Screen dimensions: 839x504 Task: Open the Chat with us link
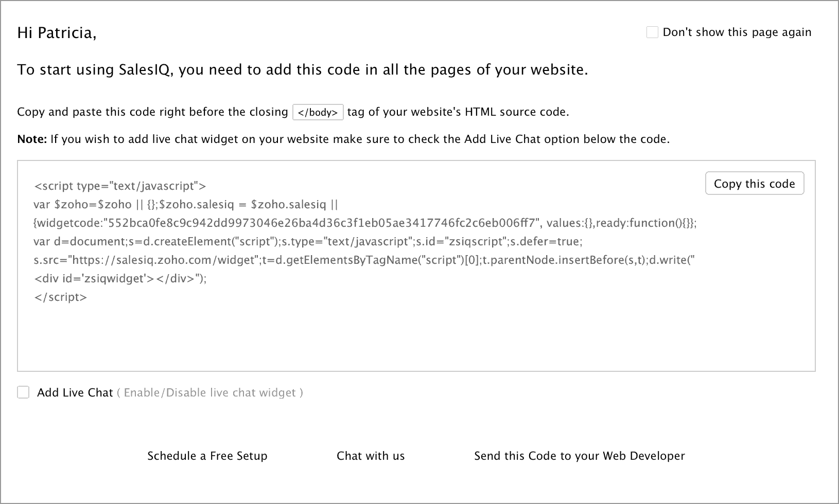pyautogui.click(x=371, y=456)
